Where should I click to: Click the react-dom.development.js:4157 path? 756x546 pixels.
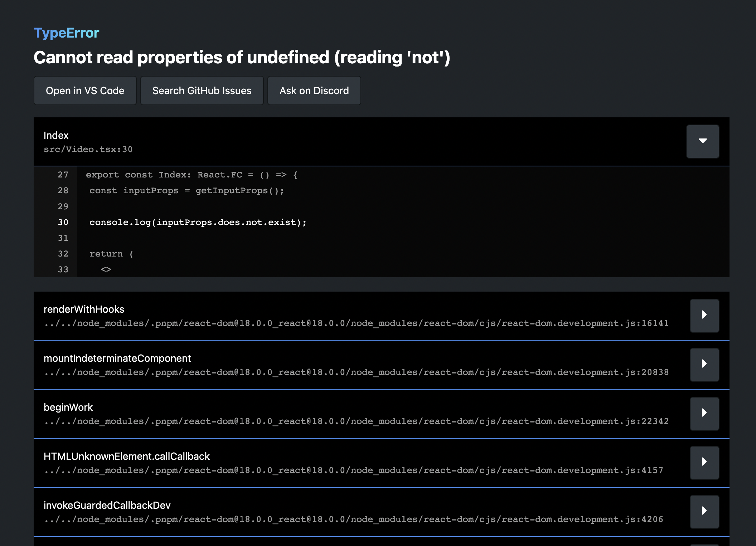[353, 471]
